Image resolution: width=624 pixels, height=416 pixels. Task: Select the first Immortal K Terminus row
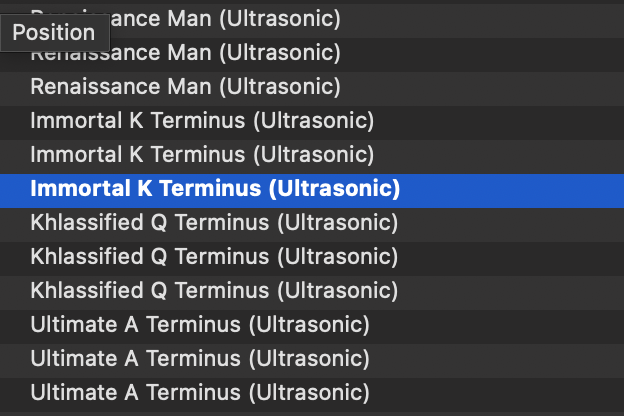click(x=202, y=121)
